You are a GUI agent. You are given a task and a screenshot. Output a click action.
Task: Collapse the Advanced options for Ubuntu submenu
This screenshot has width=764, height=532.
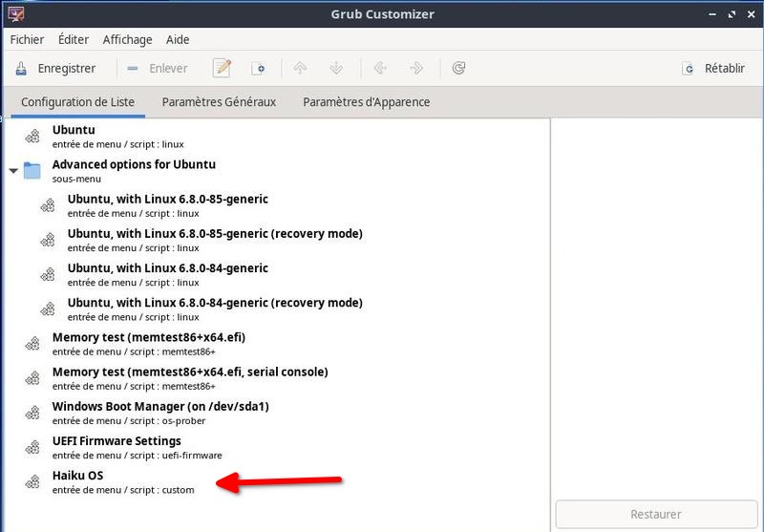pyautogui.click(x=13, y=171)
